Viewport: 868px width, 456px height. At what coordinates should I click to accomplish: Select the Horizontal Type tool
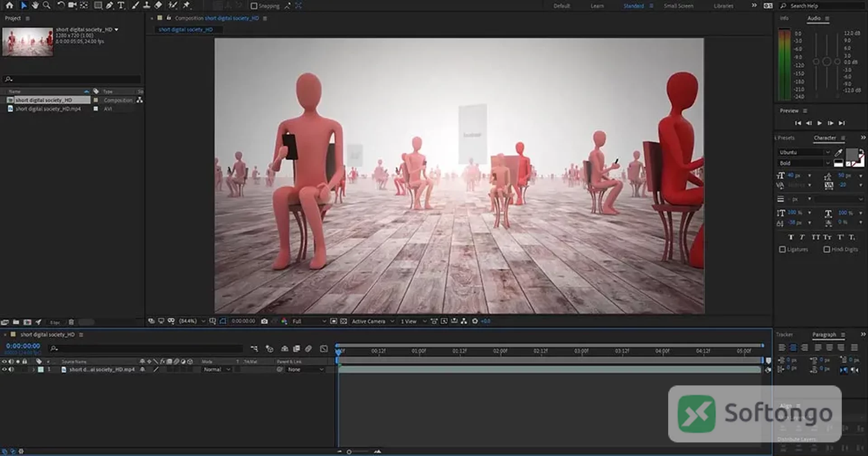tap(121, 5)
